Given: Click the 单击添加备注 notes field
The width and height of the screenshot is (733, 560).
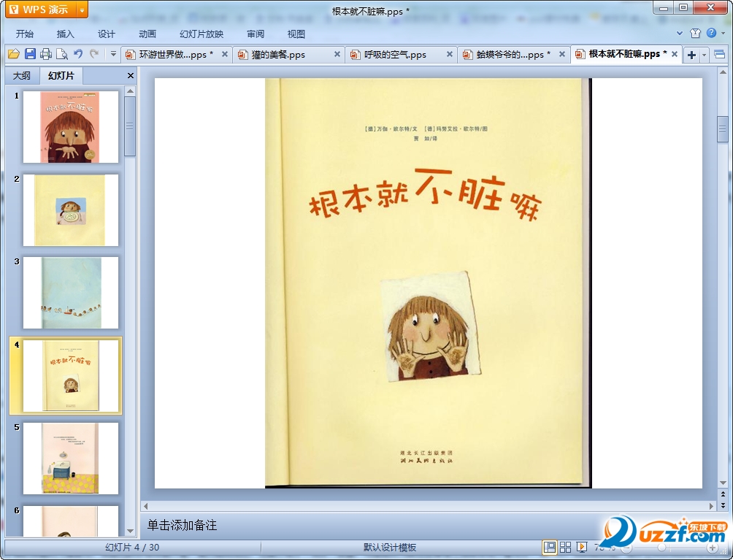Looking at the screenshot, I should [374, 525].
